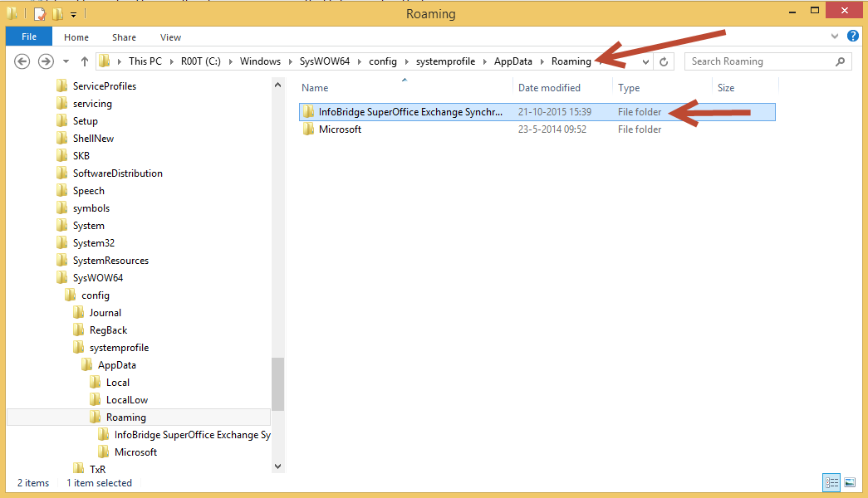Select SysWOW64 in the address path
868x498 pixels.
point(325,61)
